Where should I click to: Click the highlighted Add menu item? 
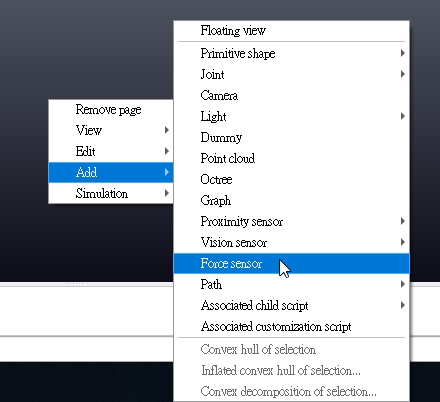point(111,172)
